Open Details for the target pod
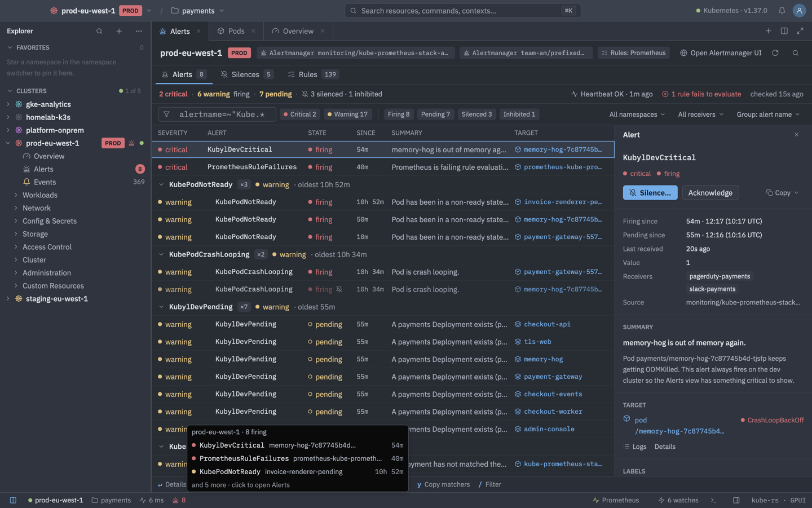Image resolution: width=812 pixels, height=508 pixels. [665, 447]
